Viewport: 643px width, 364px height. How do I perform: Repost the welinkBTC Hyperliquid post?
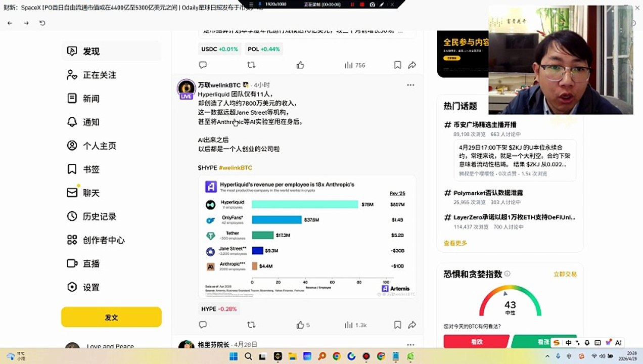(251, 325)
